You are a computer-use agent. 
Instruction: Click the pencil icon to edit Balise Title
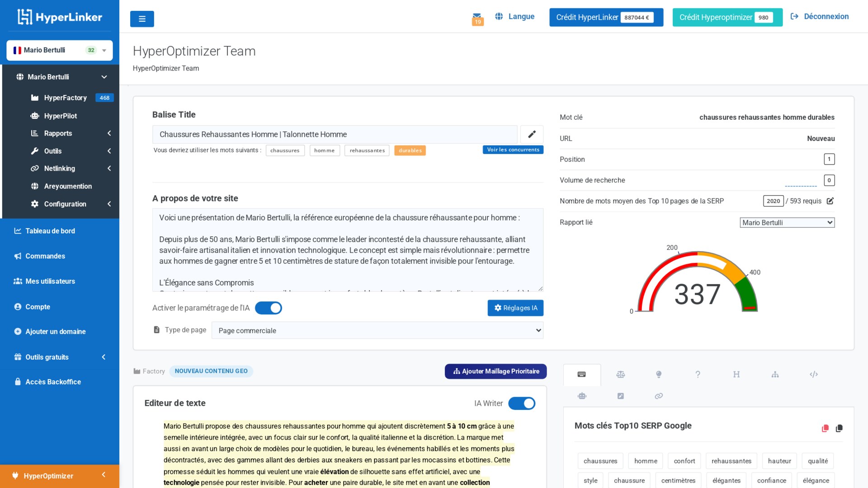(532, 134)
